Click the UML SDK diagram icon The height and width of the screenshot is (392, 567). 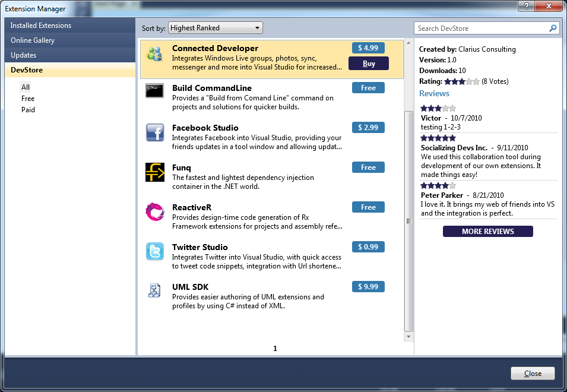point(154,291)
